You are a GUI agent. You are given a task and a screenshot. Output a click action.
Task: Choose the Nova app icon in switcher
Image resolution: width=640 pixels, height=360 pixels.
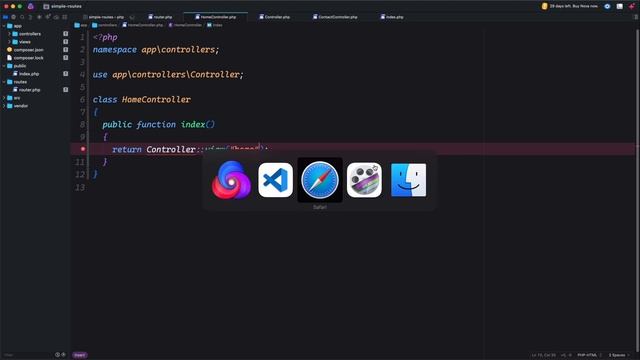point(231,180)
